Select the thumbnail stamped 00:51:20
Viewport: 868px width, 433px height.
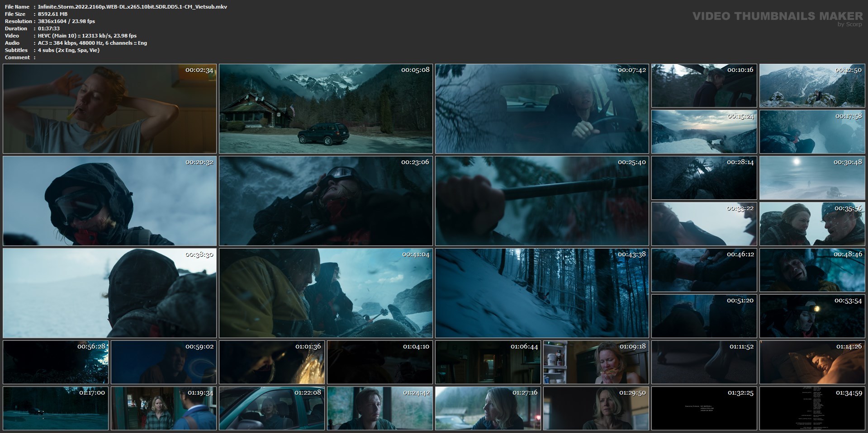coord(704,316)
